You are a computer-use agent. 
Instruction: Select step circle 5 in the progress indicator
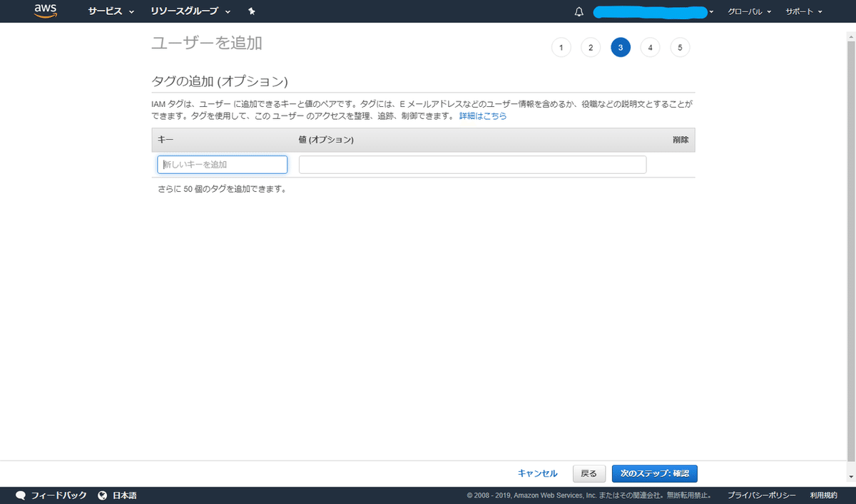pyautogui.click(x=680, y=47)
